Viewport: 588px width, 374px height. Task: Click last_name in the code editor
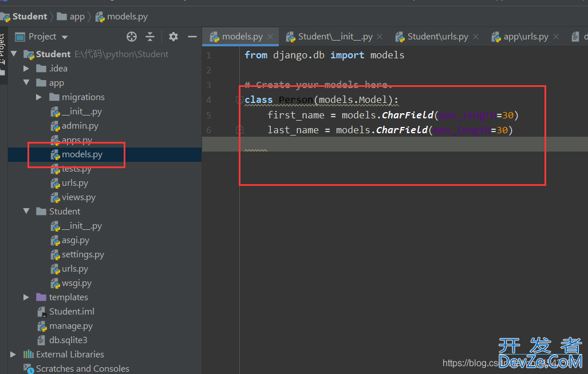point(293,130)
